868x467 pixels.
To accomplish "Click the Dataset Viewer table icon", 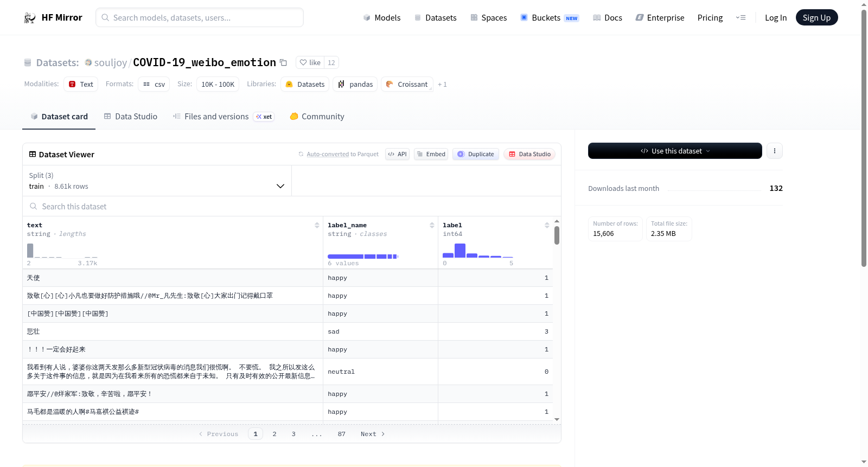I will (33, 155).
